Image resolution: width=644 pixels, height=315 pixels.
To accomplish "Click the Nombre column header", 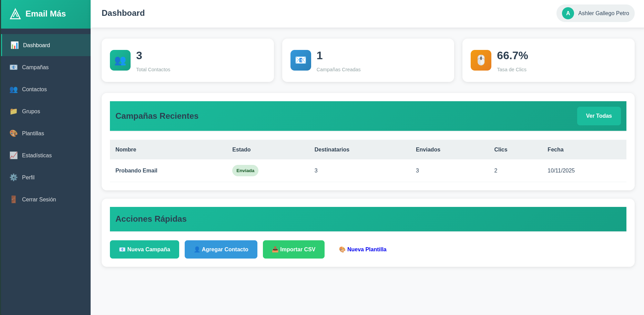I will (126, 149).
